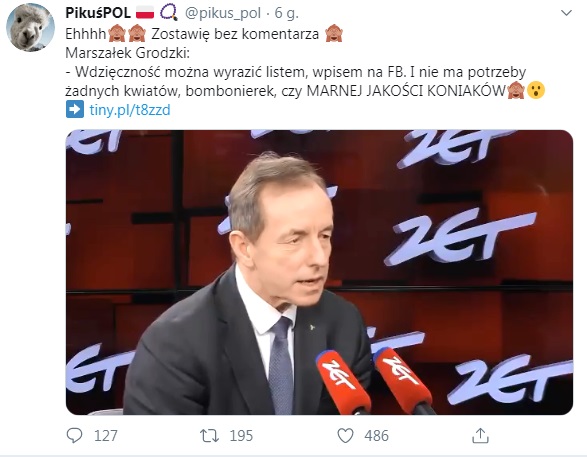Click the surprised face emoji after KONIAKÓW

click(536, 90)
